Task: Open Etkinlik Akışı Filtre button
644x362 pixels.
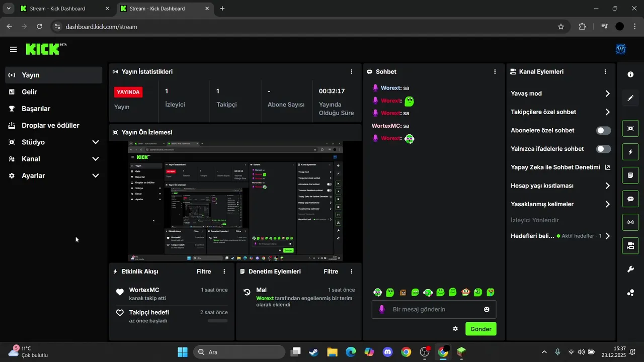Action: pos(204,271)
